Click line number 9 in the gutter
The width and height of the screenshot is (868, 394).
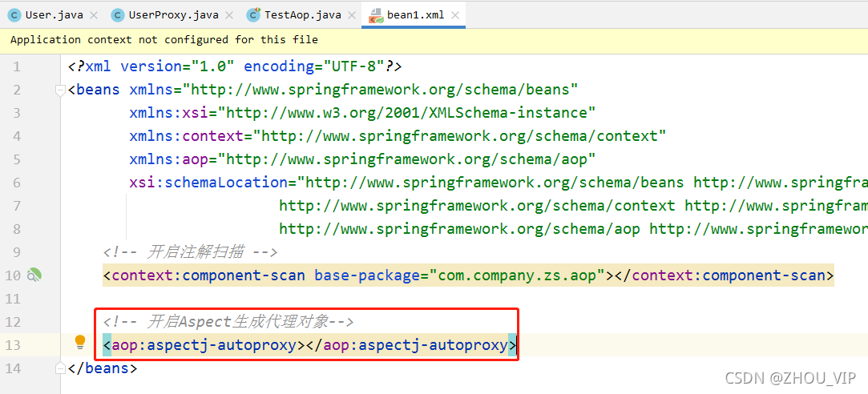pos(15,252)
